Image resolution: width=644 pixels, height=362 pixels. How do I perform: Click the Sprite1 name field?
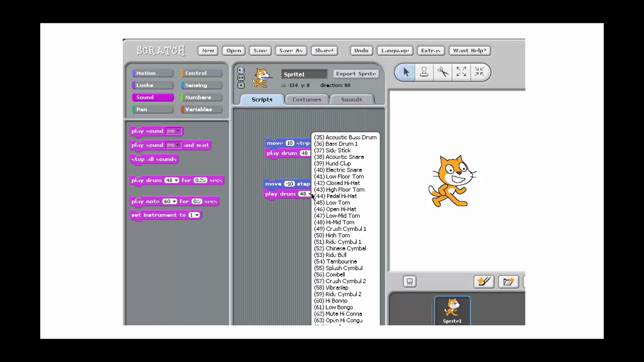[x=304, y=74]
